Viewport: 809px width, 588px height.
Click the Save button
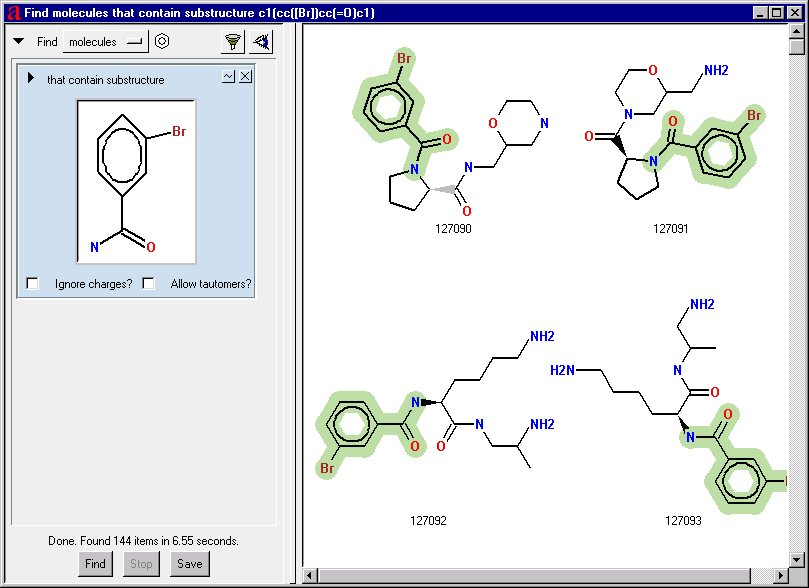pos(190,563)
